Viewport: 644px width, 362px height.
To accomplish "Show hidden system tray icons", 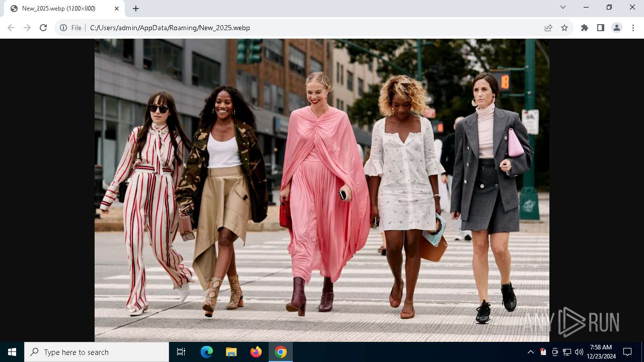I will [x=530, y=352].
